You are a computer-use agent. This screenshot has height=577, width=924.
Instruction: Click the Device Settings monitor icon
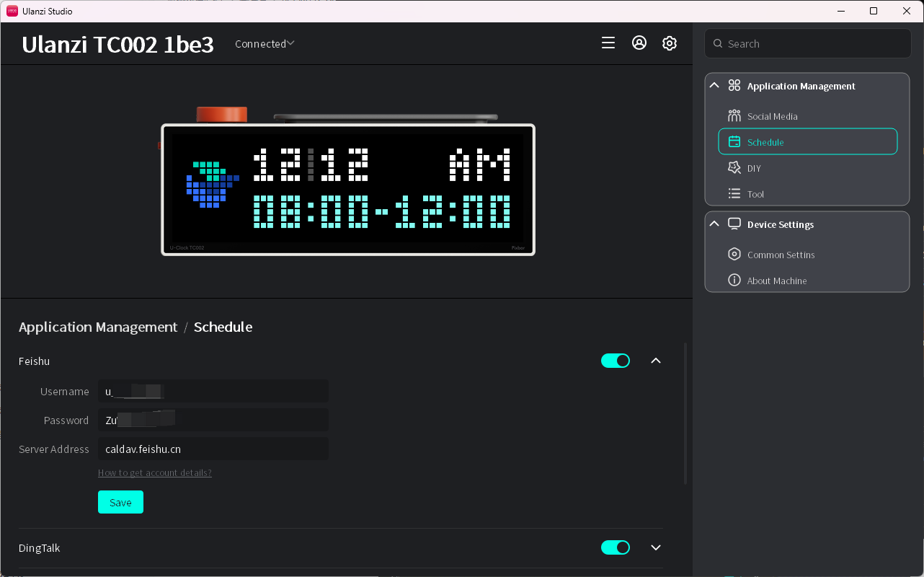734,224
